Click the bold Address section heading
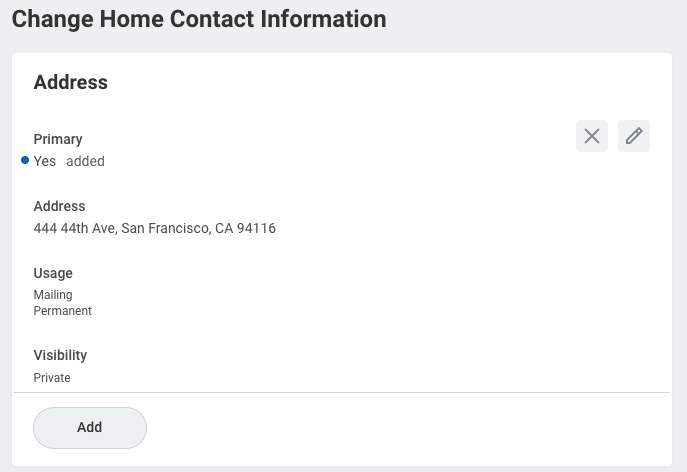This screenshot has width=687, height=472. tap(70, 83)
